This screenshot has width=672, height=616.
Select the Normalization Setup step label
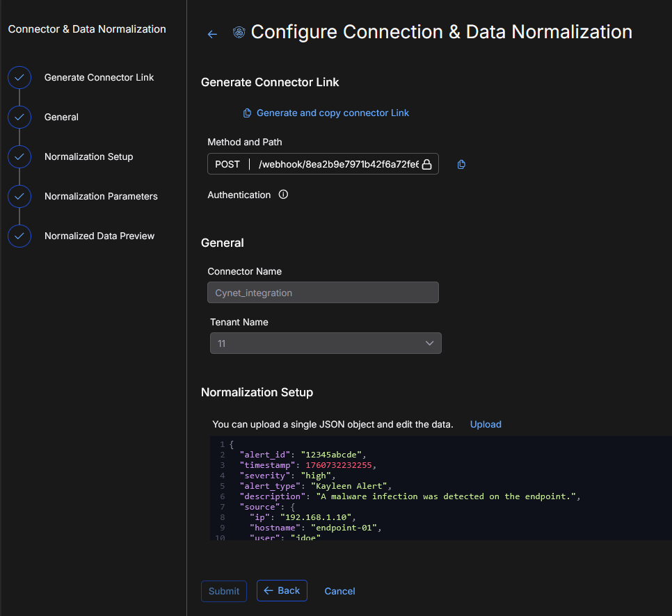pos(88,157)
